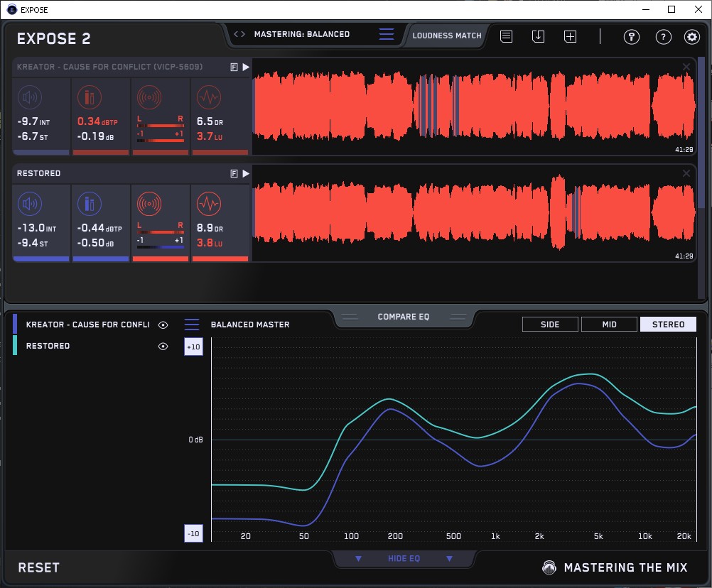The width and height of the screenshot is (712, 588).
Task: Toggle eye visibility for Restored EQ curve
Action: (163, 347)
